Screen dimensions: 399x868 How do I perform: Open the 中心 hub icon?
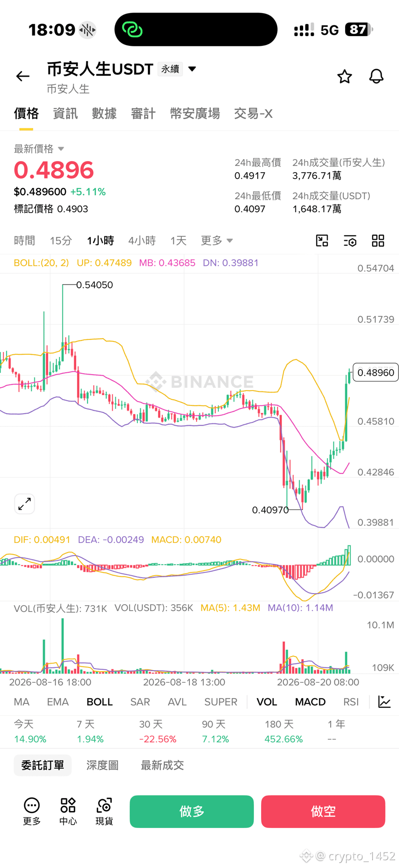click(x=68, y=811)
